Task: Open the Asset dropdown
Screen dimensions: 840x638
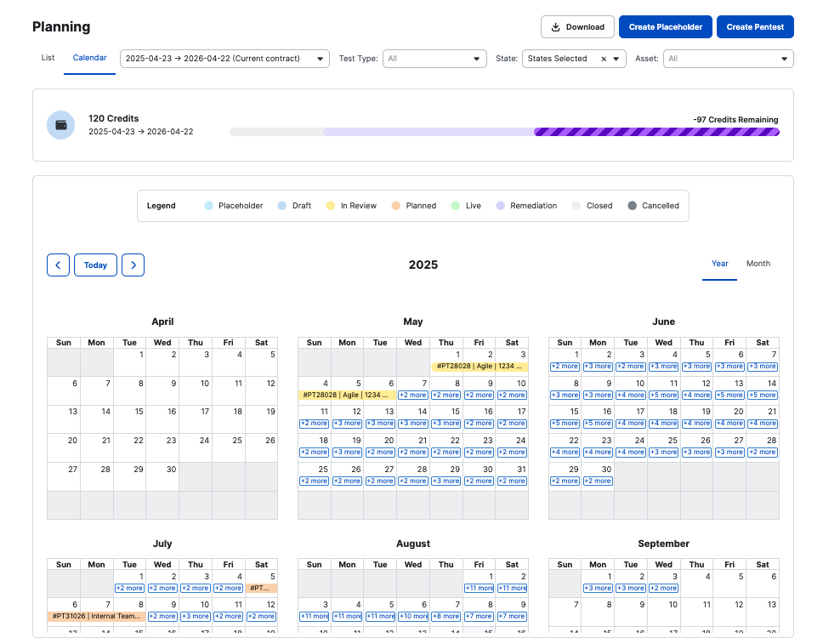Action: (728, 59)
